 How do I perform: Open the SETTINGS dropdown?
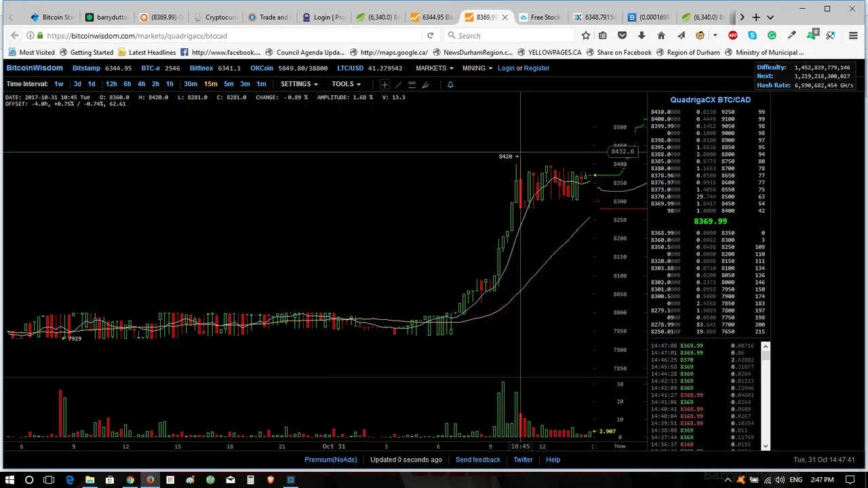tap(299, 84)
